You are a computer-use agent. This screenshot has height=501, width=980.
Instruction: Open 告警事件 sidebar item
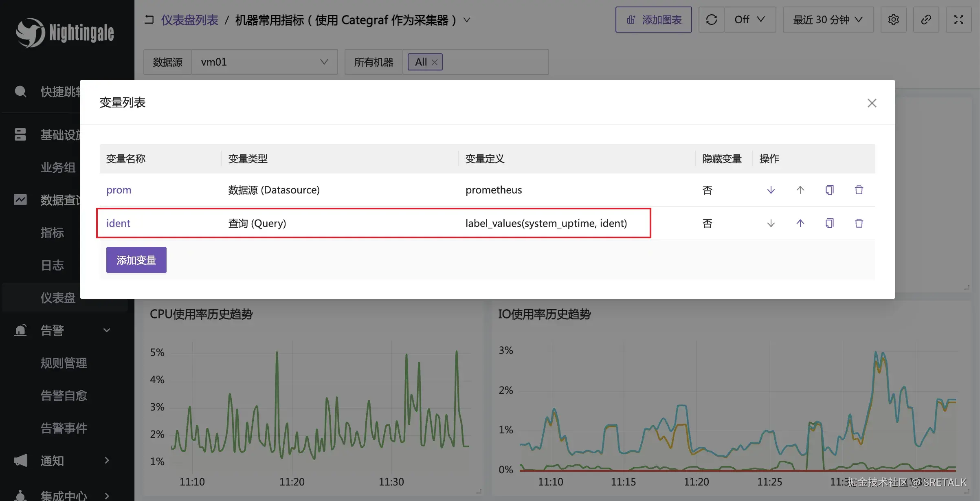coord(64,428)
